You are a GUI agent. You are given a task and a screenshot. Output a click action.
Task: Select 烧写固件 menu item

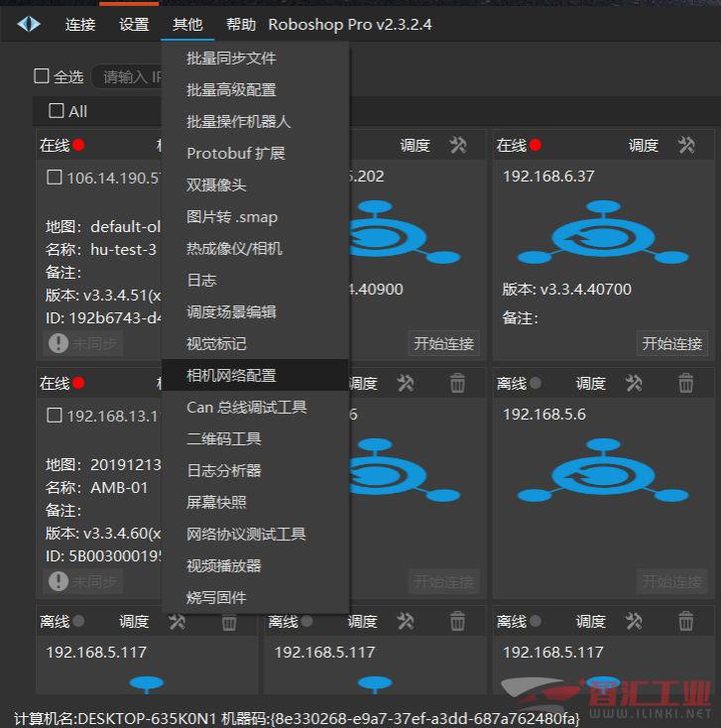[x=255, y=597]
